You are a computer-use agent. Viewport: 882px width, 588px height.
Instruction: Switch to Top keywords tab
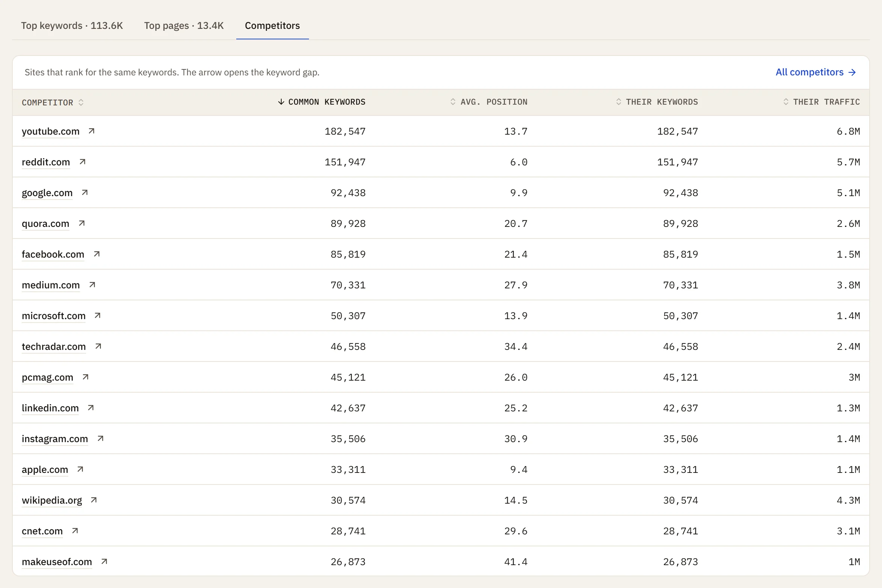click(72, 25)
